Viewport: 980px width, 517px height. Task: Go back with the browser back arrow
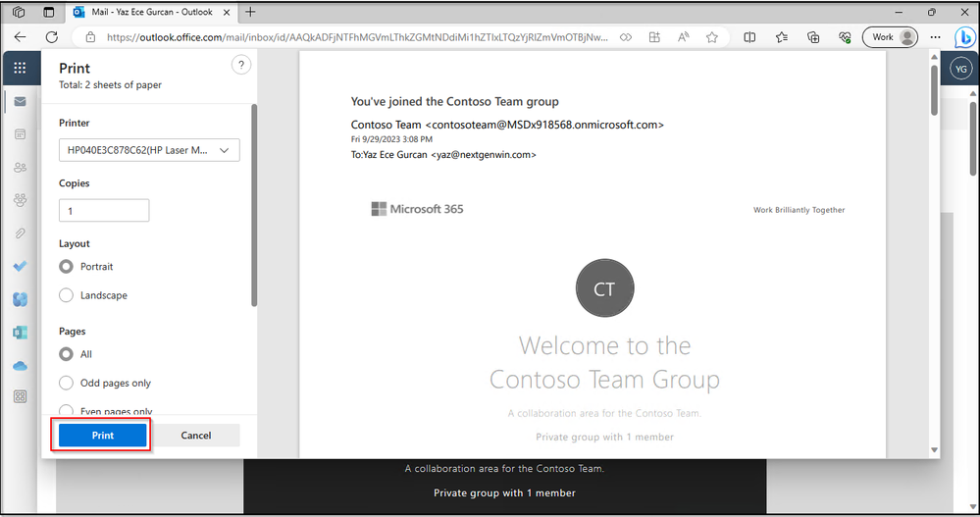(x=20, y=37)
